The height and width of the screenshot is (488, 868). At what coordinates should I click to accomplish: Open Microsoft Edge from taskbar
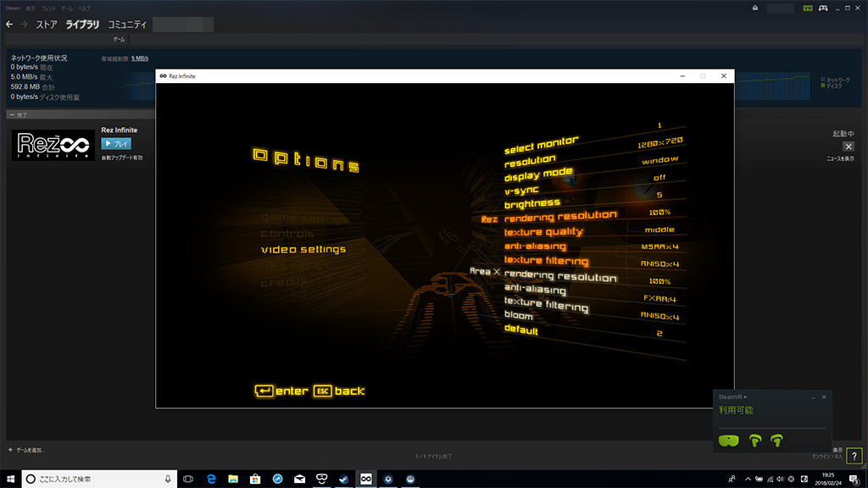(211, 480)
